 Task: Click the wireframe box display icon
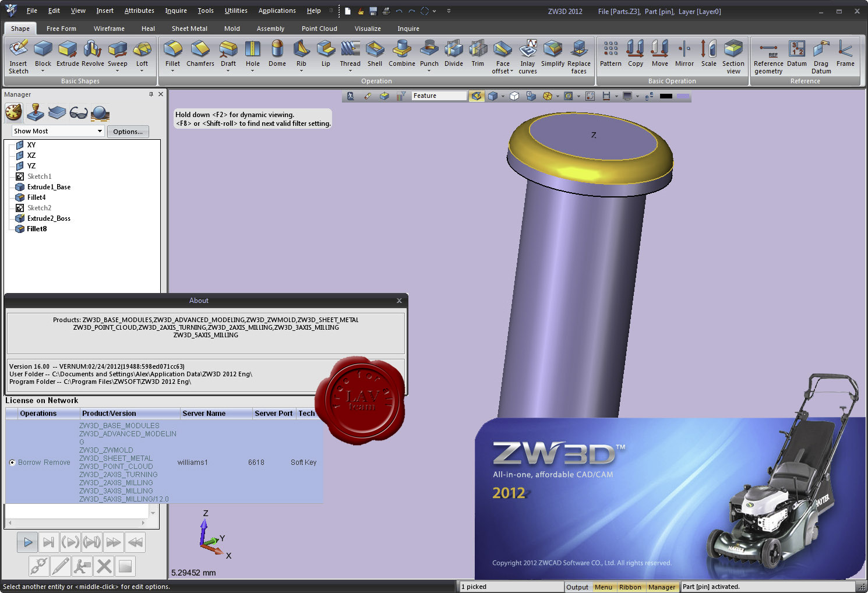click(x=514, y=96)
